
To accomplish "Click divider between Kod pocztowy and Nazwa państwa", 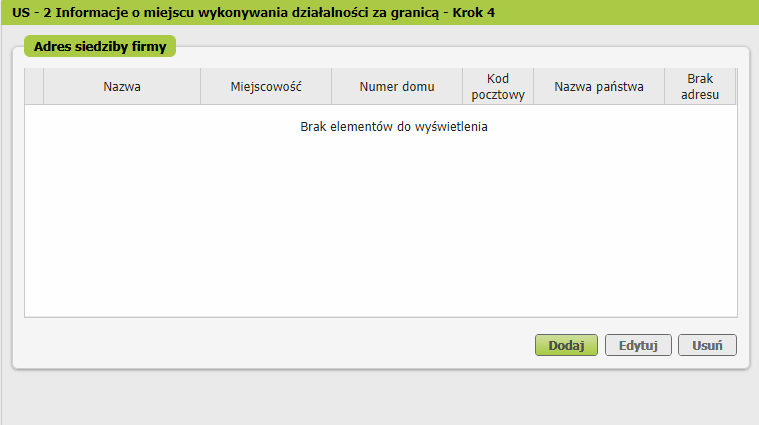I will pos(534,87).
